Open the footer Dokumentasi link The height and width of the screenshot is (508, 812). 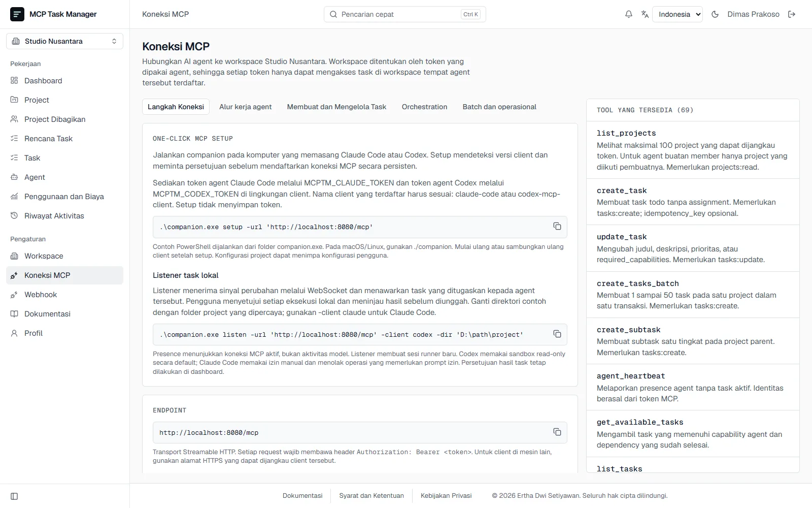[x=302, y=496]
